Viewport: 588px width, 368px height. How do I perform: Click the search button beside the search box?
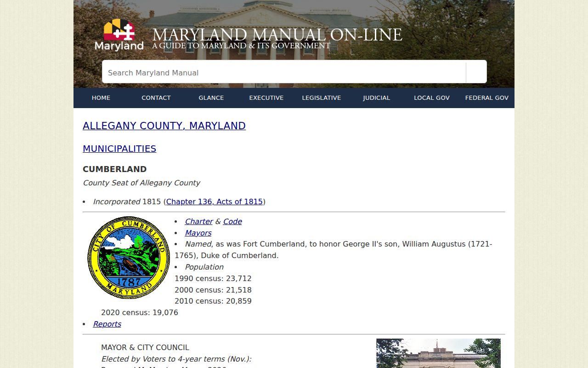click(476, 72)
